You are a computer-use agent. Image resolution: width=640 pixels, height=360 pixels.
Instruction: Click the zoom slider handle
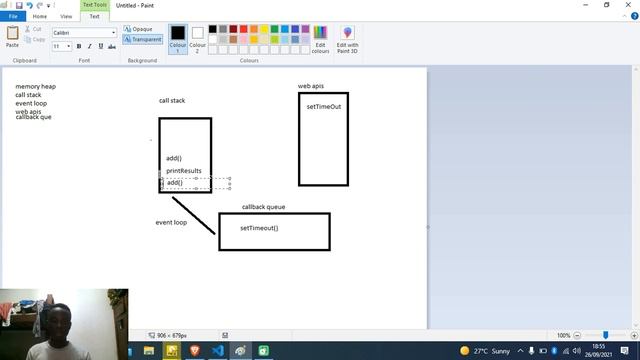[x=606, y=335]
